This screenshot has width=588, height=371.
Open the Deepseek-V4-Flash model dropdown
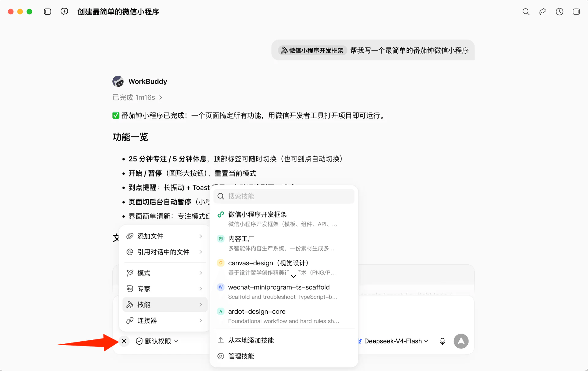click(x=393, y=341)
